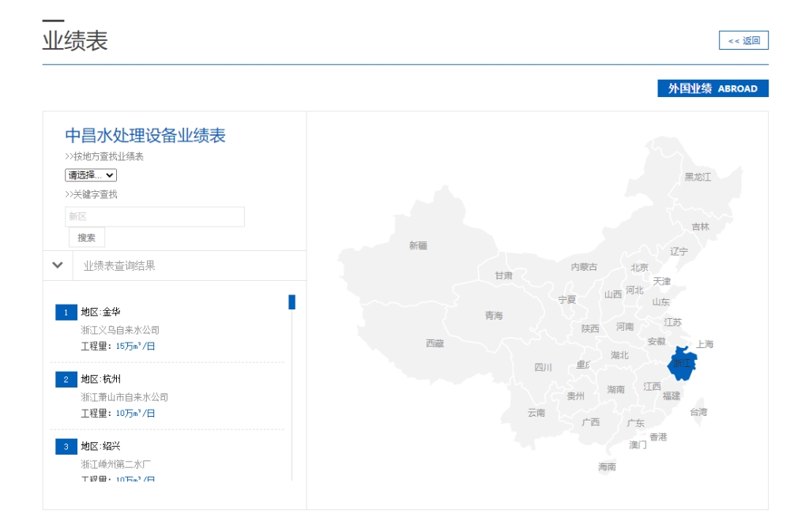Select 天津 on the map

point(662,281)
